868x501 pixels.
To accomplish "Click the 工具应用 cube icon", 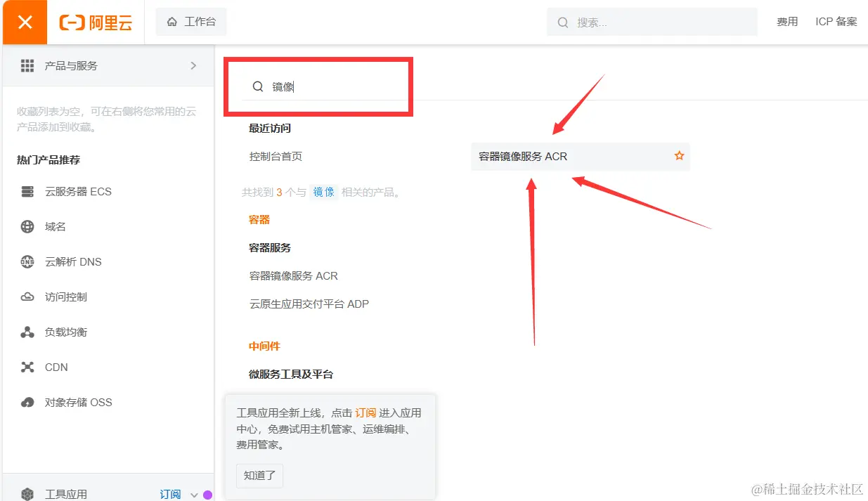I will (27, 494).
